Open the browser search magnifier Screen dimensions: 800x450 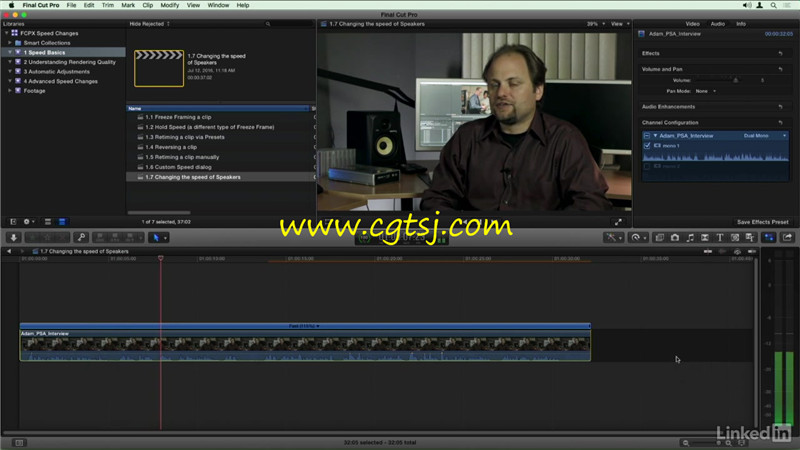point(268,24)
